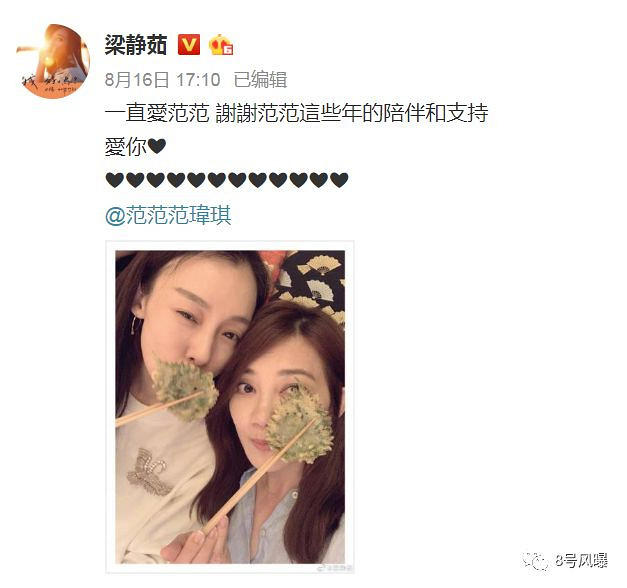Image resolution: width=627 pixels, height=588 pixels.
Task: Click the first heart in the hearts row
Action: pos(115,180)
